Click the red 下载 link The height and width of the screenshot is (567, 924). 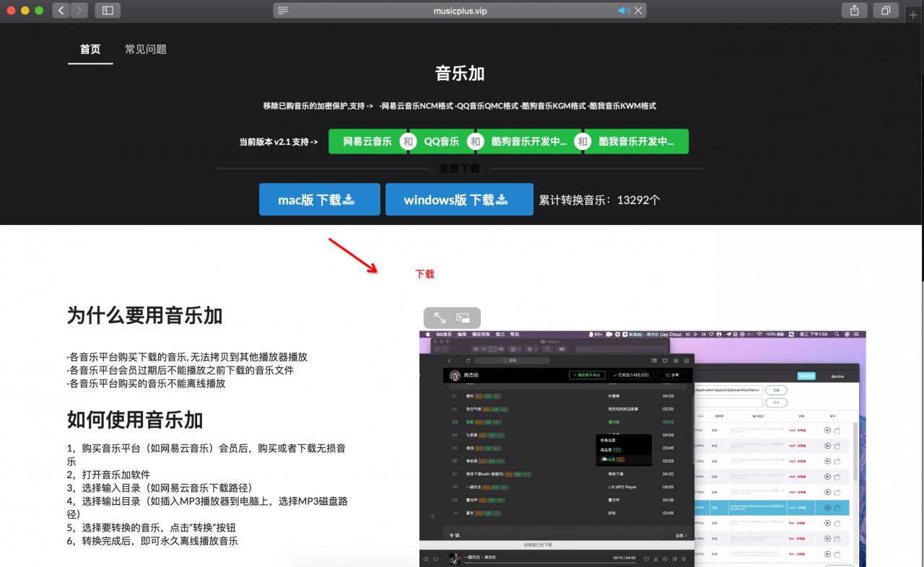click(424, 273)
